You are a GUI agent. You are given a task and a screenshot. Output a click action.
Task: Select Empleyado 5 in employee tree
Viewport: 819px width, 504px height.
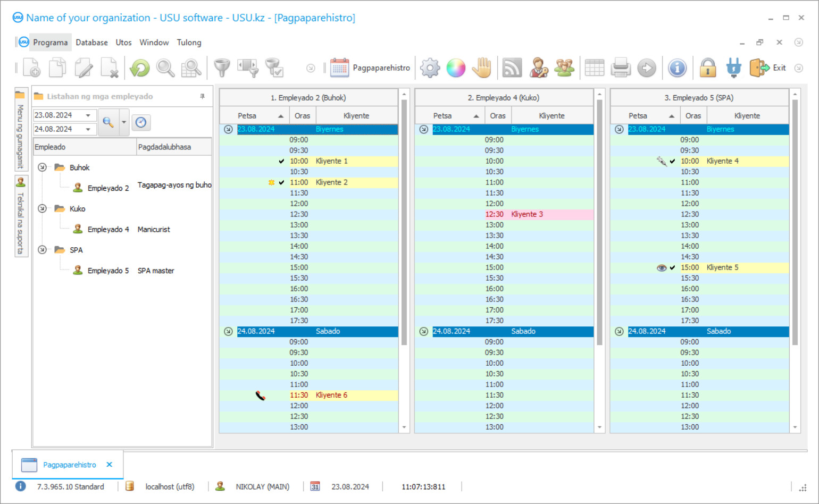point(108,271)
